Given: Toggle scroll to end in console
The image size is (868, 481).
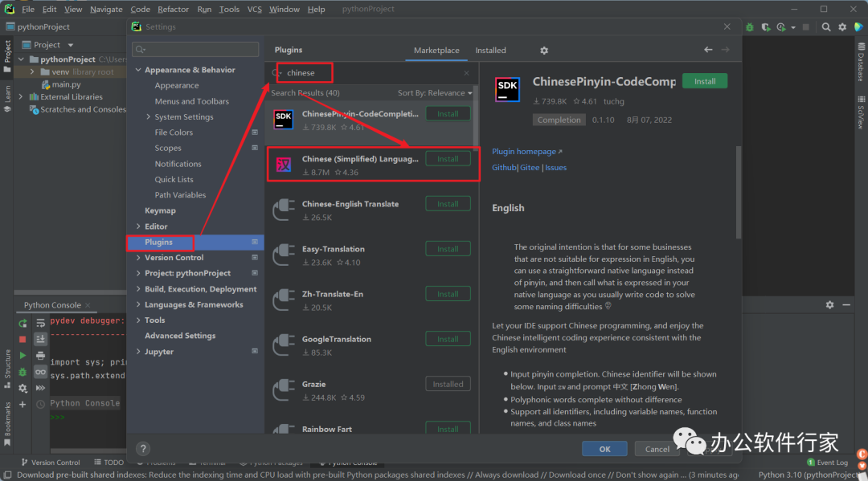Looking at the screenshot, I should point(40,340).
